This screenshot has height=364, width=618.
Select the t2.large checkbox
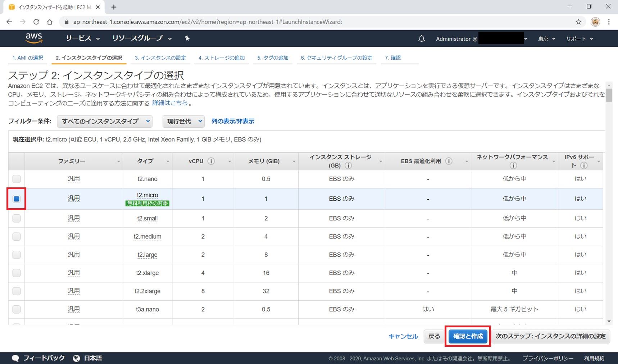pyautogui.click(x=17, y=255)
